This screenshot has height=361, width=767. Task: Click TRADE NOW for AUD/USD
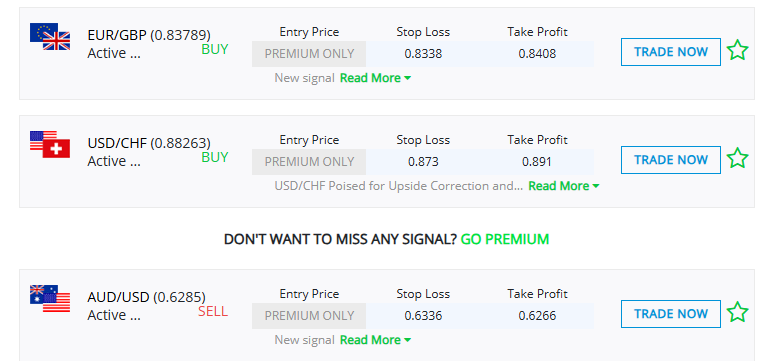tap(671, 314)
